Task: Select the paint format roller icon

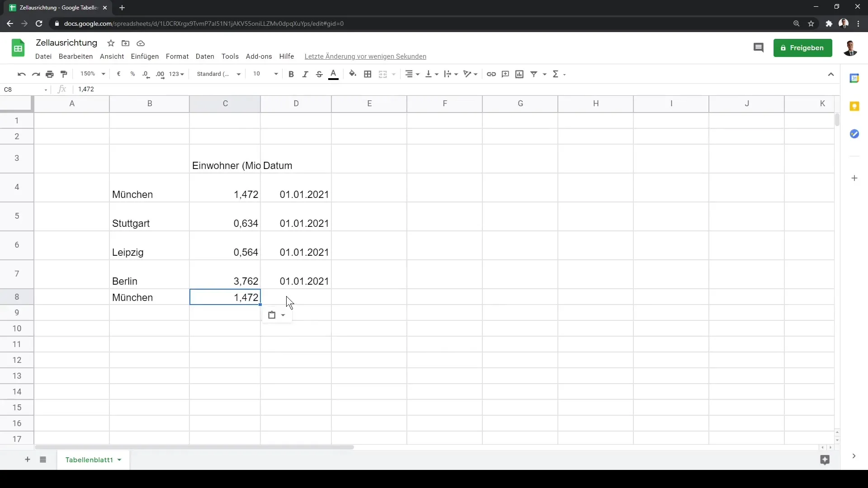Action: click(64, 74)
